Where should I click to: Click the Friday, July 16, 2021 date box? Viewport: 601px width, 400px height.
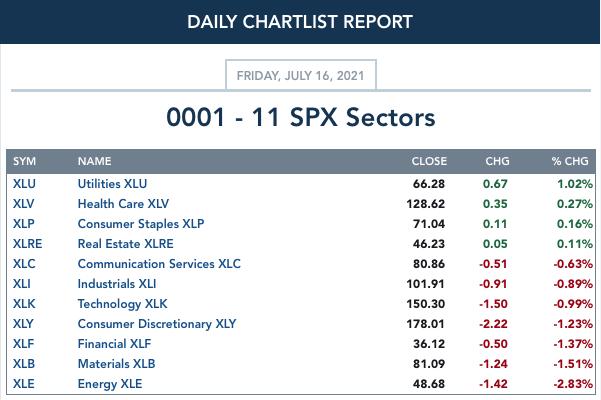coord(301,75)
